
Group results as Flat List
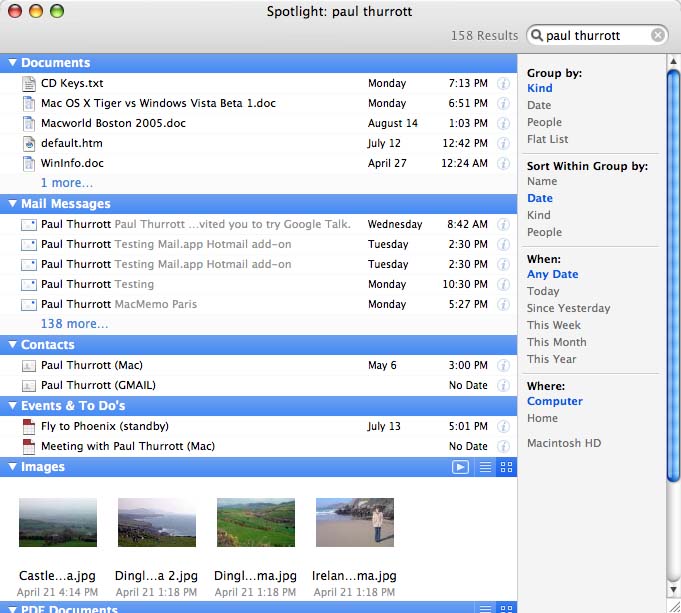[x=547, y=139]
